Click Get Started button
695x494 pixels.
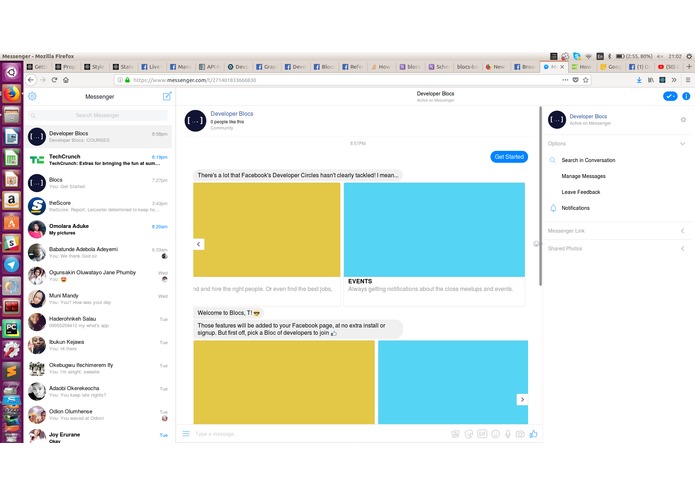coord(509,157)
